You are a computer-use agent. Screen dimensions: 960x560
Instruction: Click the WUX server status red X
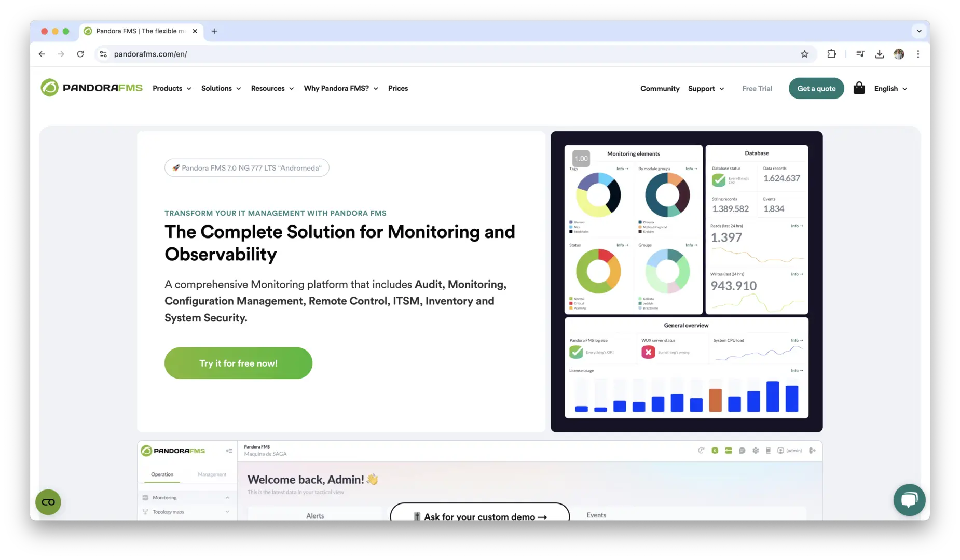648,353
